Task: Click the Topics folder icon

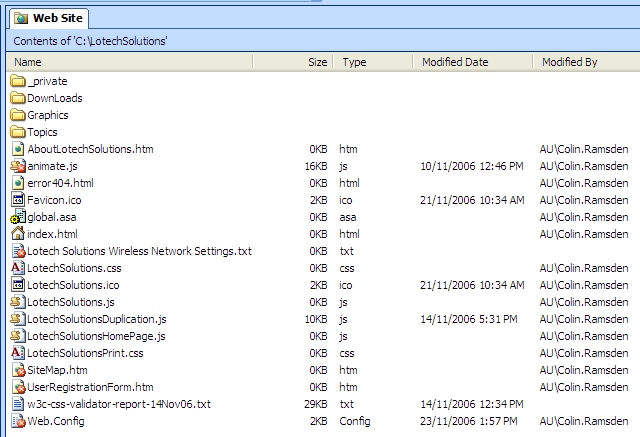Action: (18, 132)
